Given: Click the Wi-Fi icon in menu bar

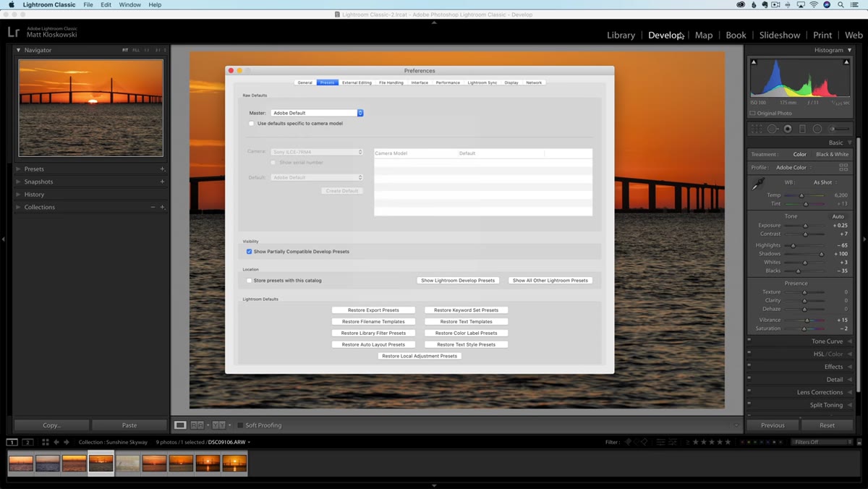Looking at the screenshot, I should pos(814,4).
